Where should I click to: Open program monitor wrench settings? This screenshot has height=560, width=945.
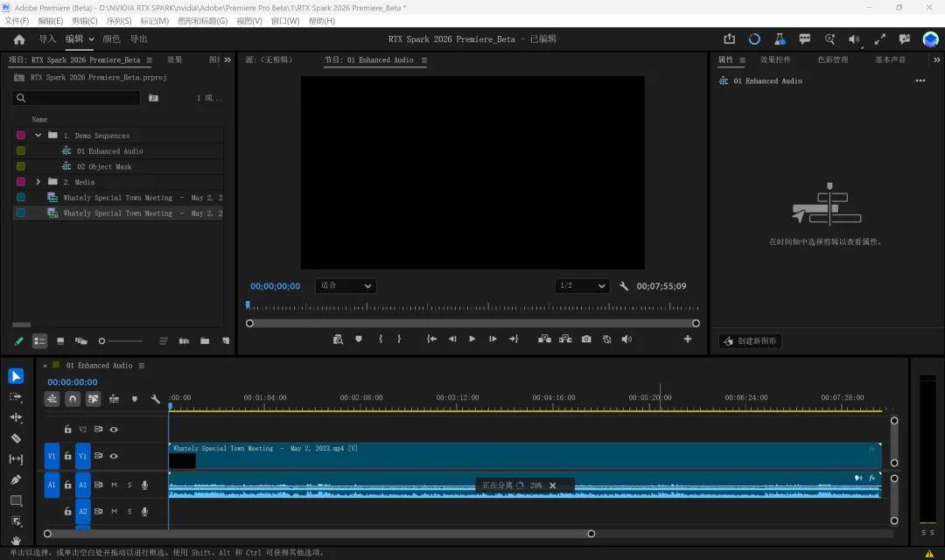[x=624, y=286]
